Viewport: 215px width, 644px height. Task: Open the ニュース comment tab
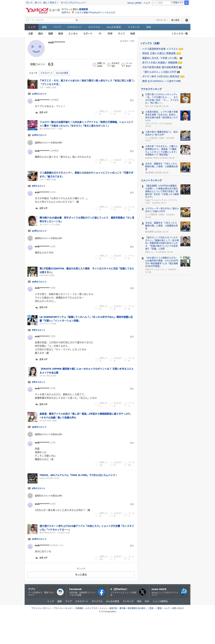click(x=33, y=73)
